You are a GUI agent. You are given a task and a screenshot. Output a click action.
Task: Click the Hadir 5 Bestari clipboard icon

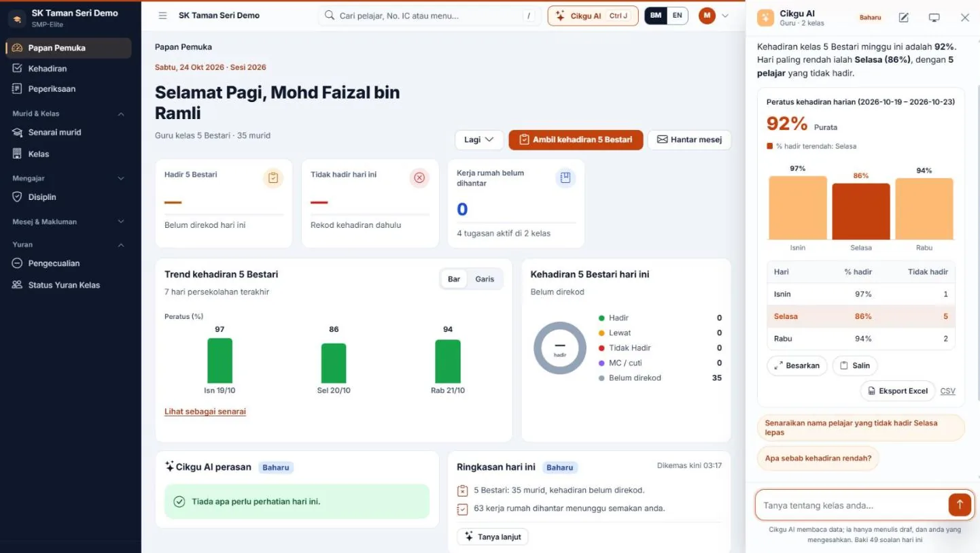coord(273,178)
